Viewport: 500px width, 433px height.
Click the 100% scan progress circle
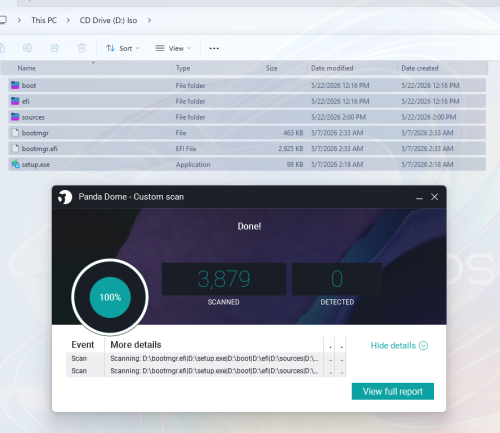pyautogui.click(x=110, y=297)
